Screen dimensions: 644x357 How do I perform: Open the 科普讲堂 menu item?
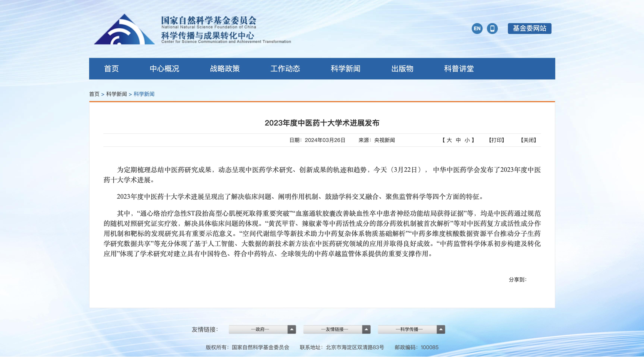[x=459, y=69]
